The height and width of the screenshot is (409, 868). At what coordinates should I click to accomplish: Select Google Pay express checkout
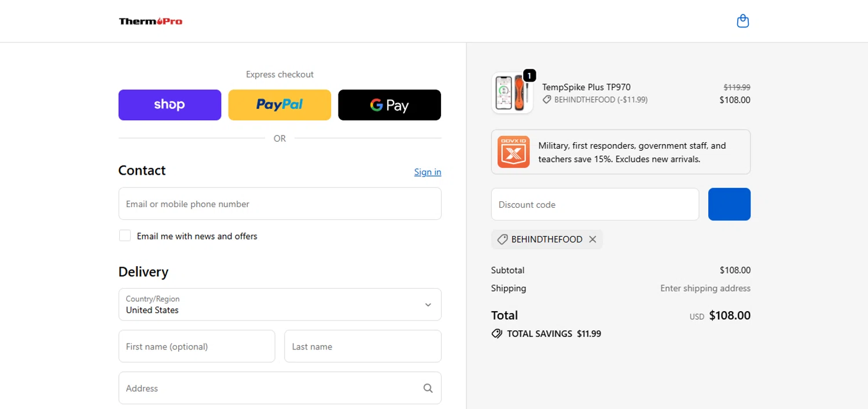click(389, 105)
